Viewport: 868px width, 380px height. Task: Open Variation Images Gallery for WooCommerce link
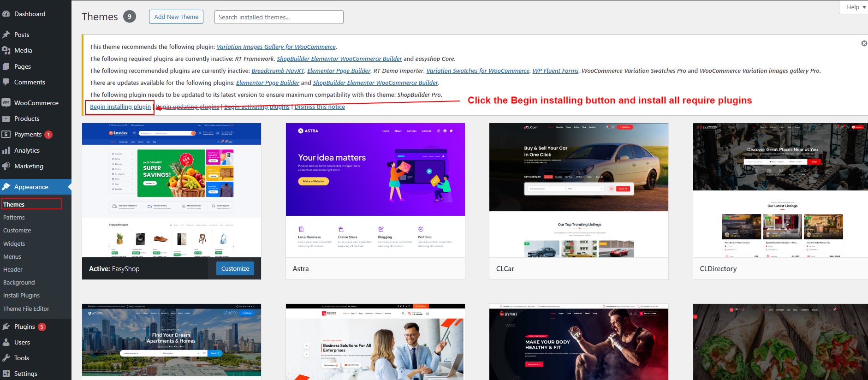click(x=276, y=47)
